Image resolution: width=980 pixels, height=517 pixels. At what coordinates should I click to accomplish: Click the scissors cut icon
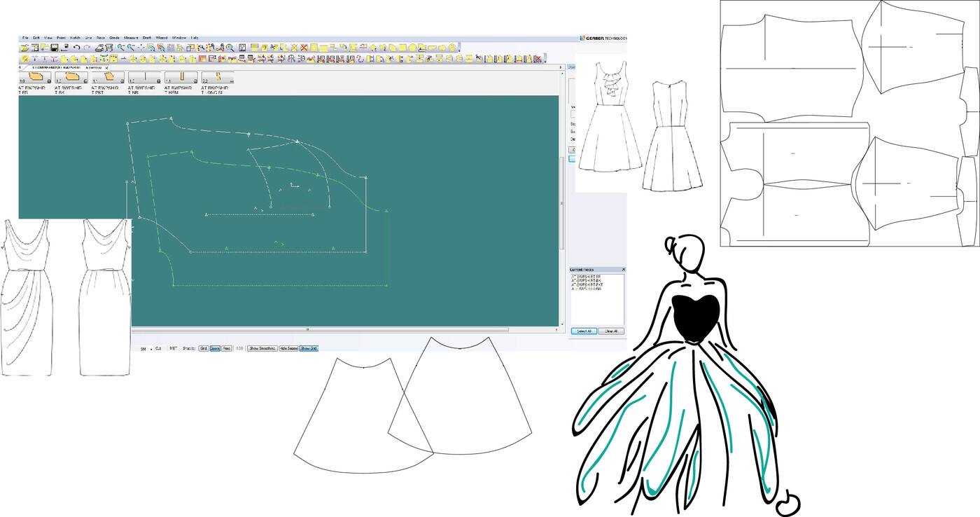pos(274,48)
